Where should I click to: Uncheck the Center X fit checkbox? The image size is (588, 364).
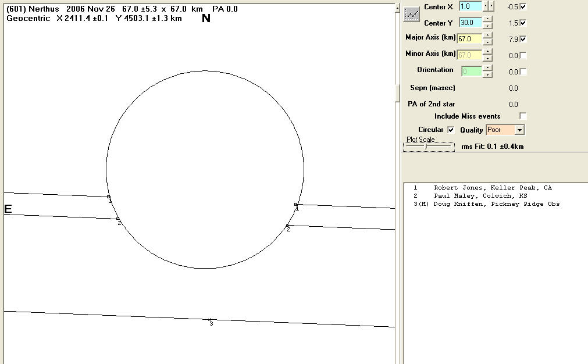pos(523,7)
